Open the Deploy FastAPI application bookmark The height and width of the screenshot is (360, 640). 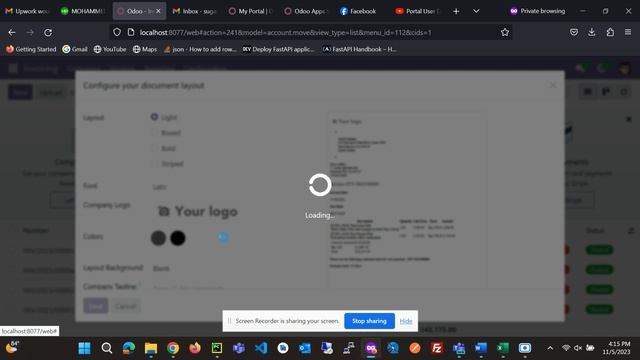coord(278,49)
